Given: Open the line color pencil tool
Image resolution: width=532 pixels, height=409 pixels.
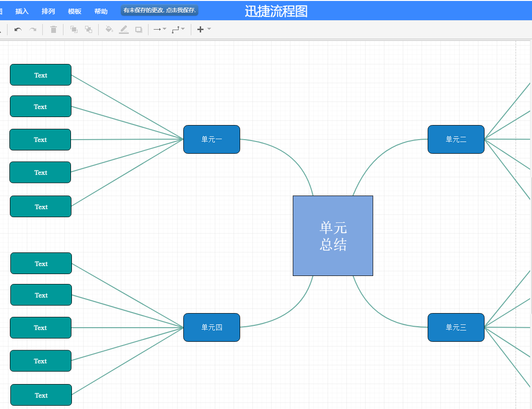Looking at the screenshot, I should pos(124,30).
